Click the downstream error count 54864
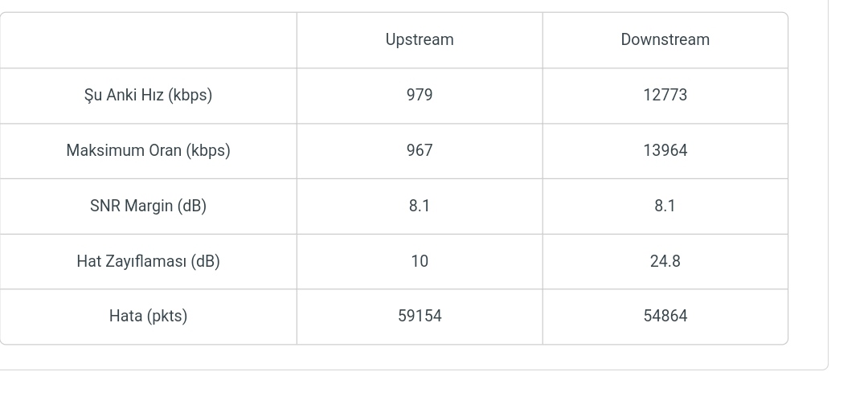The image size is (868, 417). pyautogui.click(x=665, y=317)
